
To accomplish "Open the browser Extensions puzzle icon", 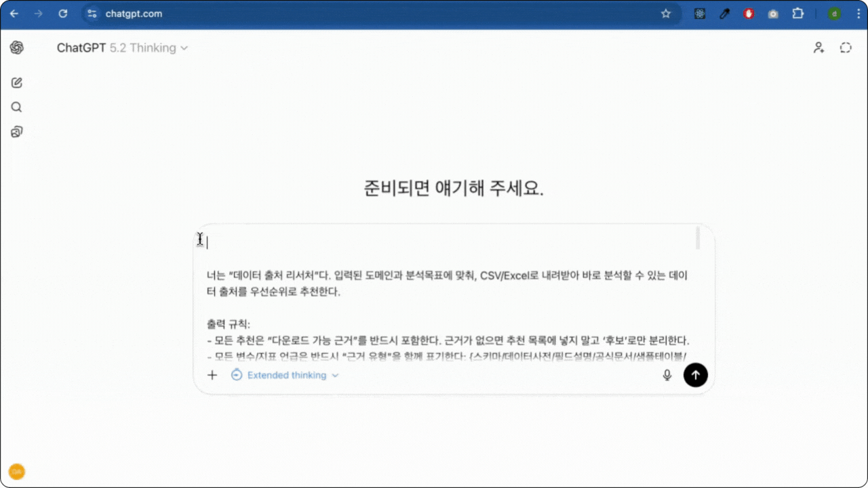I will [x=797, y=14].
